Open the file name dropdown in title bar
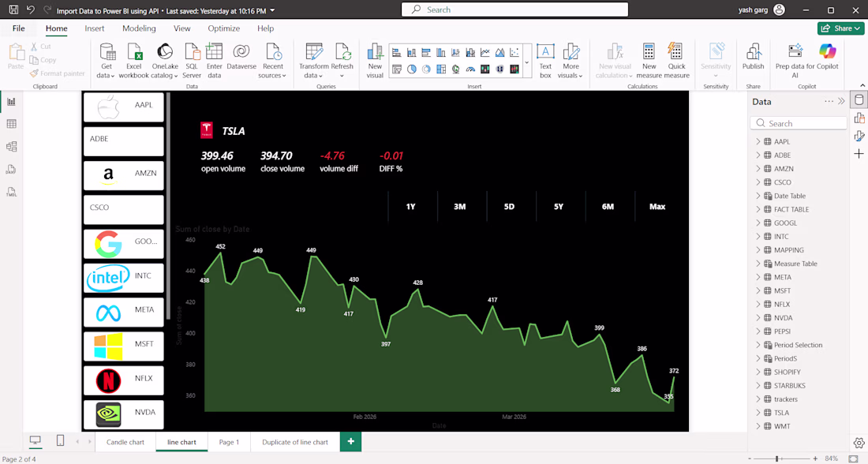 [x=272, y=10]
